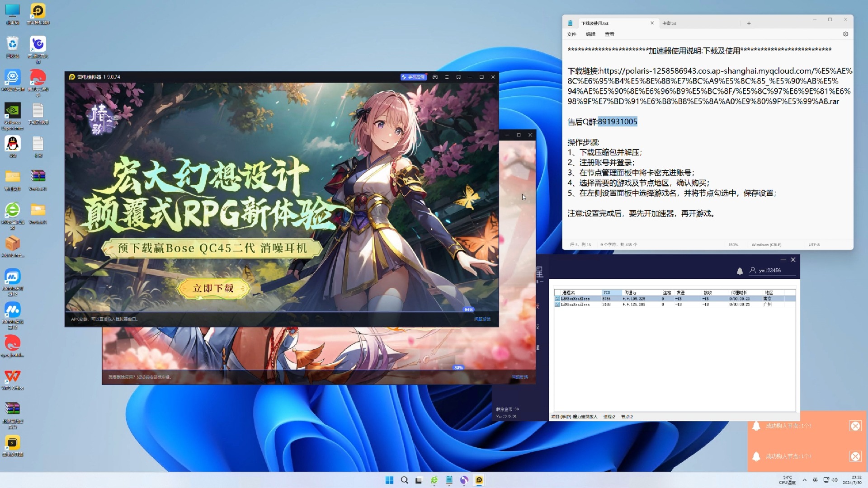
Task: Open the phone control button in emulator
Action: [x=413, y=77]
